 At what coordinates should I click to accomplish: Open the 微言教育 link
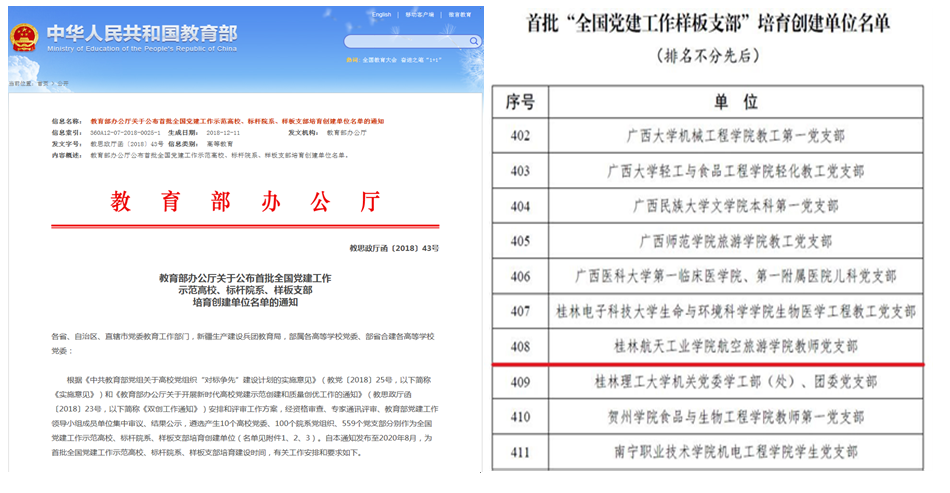click(459, 15)
